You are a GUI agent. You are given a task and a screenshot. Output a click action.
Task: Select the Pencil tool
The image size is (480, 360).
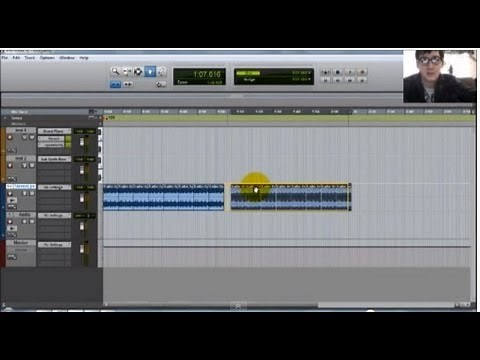point(161,71)
